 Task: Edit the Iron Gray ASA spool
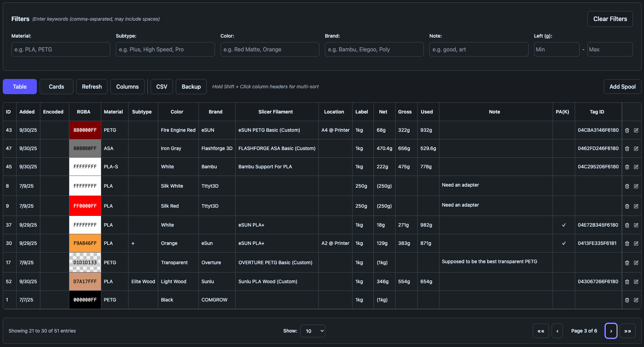pyautogui.click(x=636, y=149)
